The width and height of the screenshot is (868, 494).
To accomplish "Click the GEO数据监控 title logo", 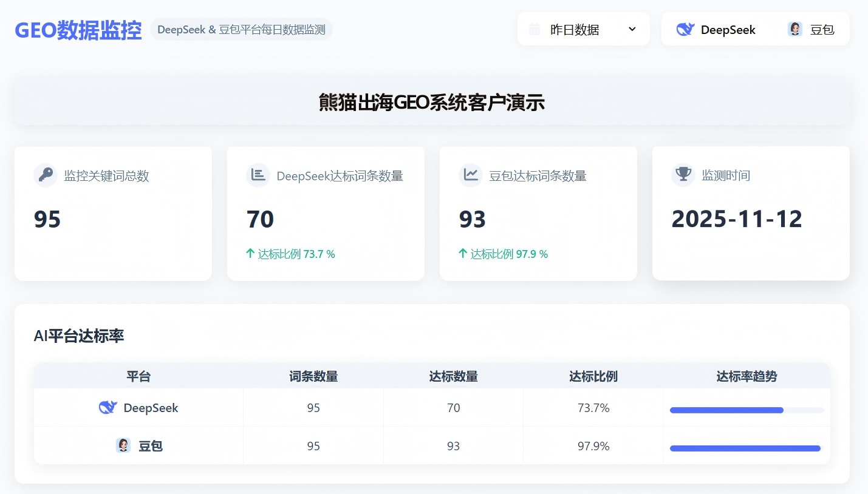I will click(78, 30).
